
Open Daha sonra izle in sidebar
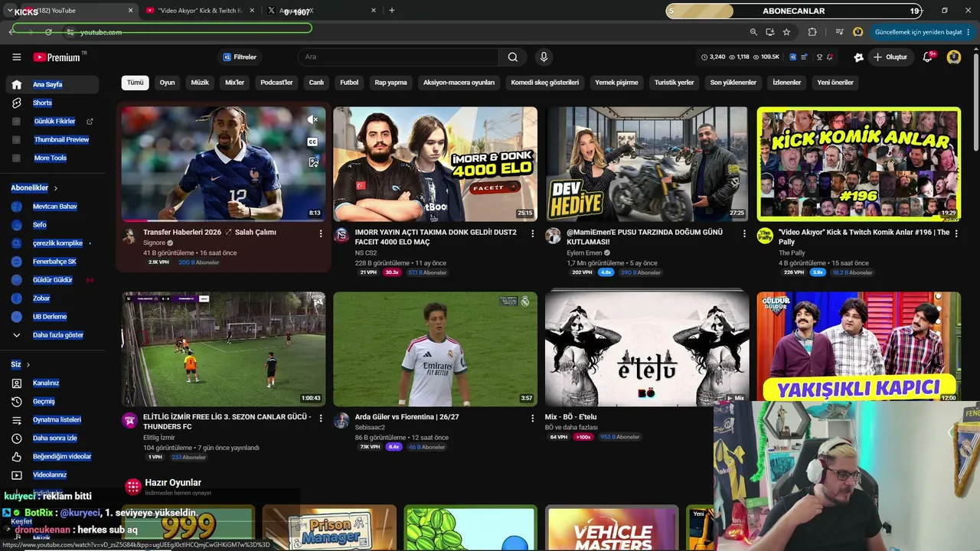[53, 439]
